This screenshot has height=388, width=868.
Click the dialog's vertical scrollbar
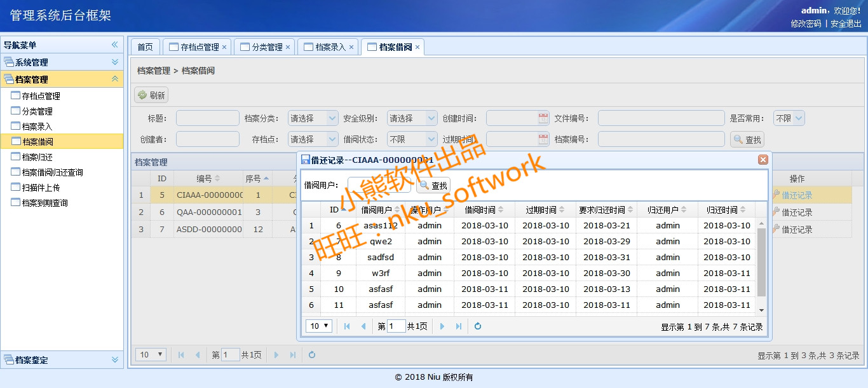tap(762, 261)
